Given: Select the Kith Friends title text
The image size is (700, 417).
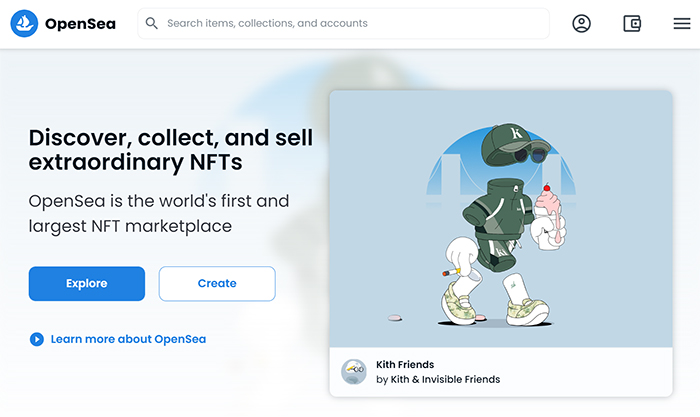Looking at the screenshot, I should pyautogui.click(x=405, y=365).
